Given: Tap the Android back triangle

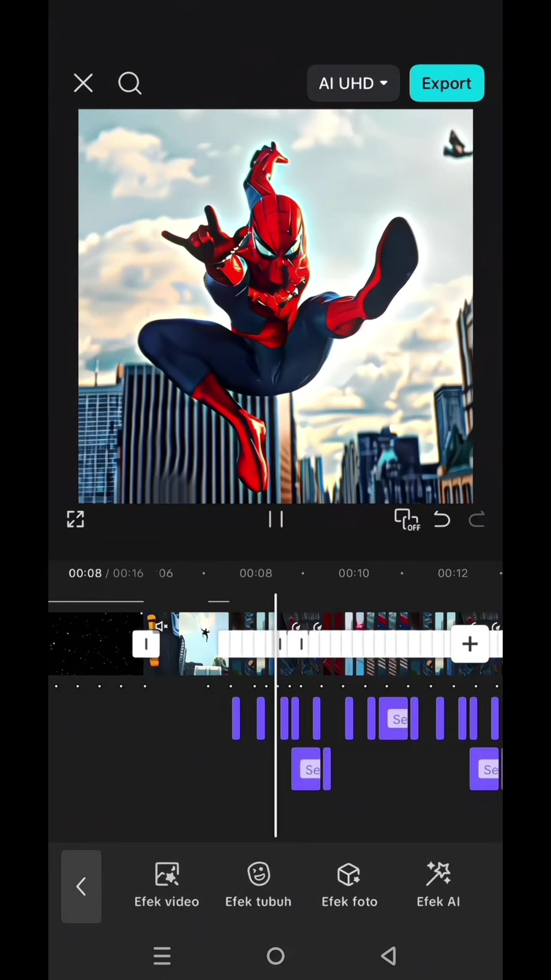Looking at the screenshot, I should [x=389, y=956].
